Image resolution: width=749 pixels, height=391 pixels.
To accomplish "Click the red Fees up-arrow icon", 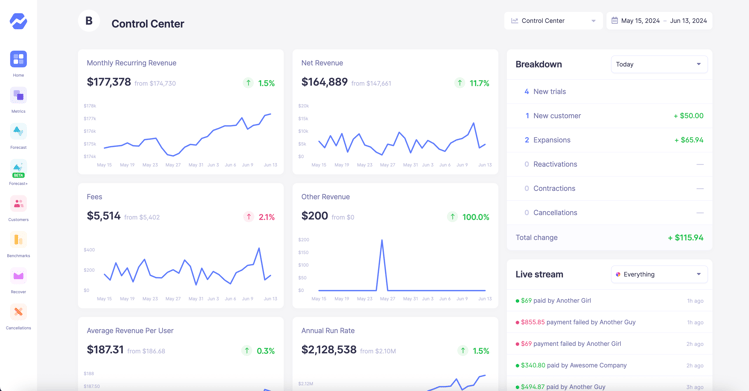I will (x=248, y=217).
